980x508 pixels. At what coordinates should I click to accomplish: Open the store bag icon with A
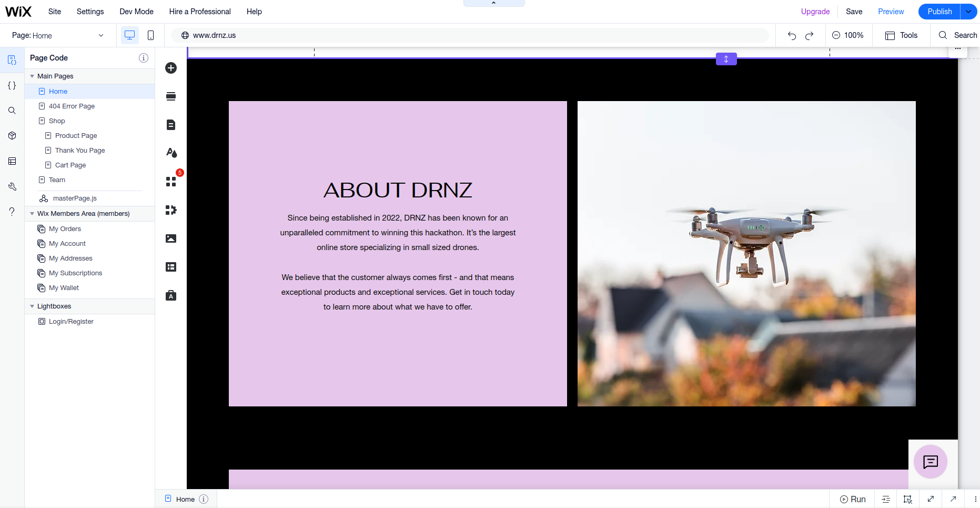(x=171, y=295)
